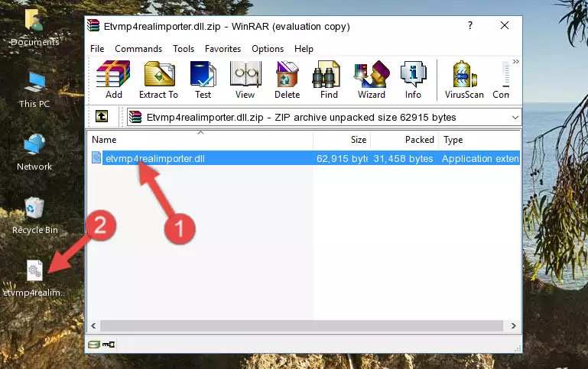The height and width of the screenshot is (369, 588).
Task: Click the disk drive status bar icon
Action: click(x=94, y=345)
